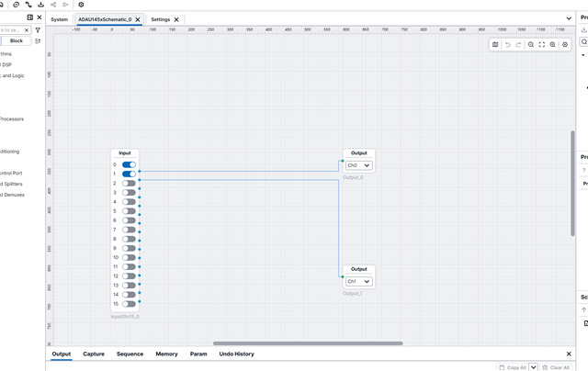Select the Block view button
The image size is (588, 371).
[17, 40]
